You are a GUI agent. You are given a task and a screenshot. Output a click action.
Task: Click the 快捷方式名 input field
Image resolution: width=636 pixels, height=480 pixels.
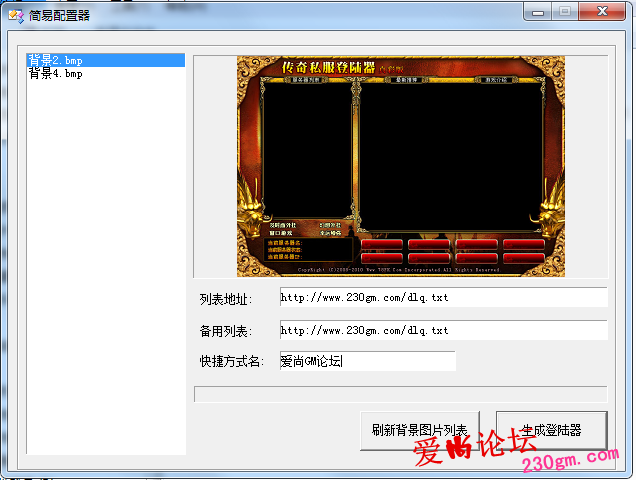tap(367, 361)
